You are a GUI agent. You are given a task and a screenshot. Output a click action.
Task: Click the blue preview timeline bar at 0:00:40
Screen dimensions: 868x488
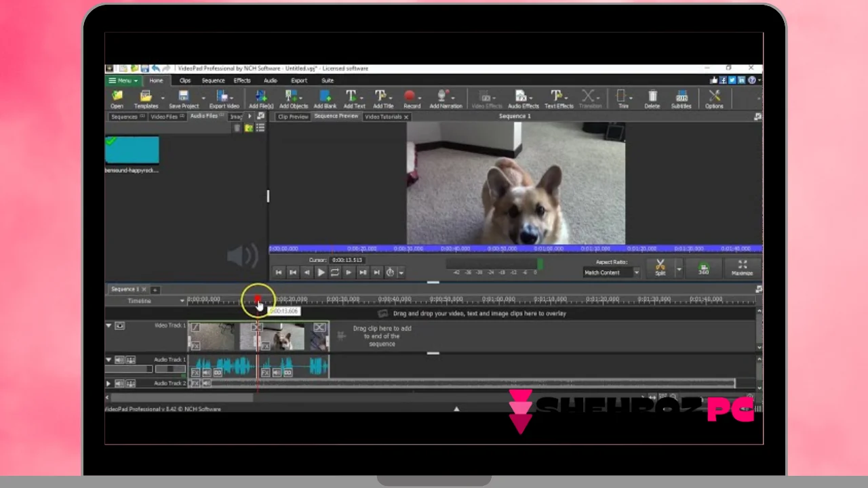(x=456, y=249)
